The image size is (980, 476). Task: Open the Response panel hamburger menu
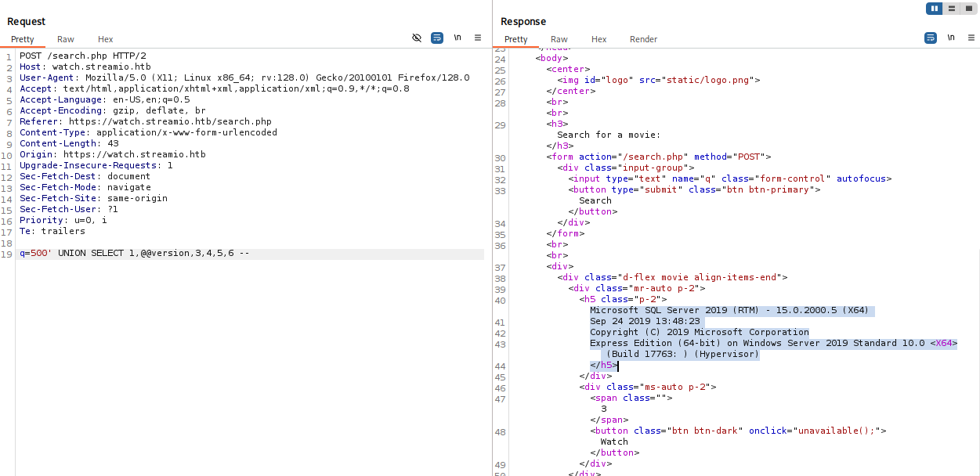click(x=971, y=38)
